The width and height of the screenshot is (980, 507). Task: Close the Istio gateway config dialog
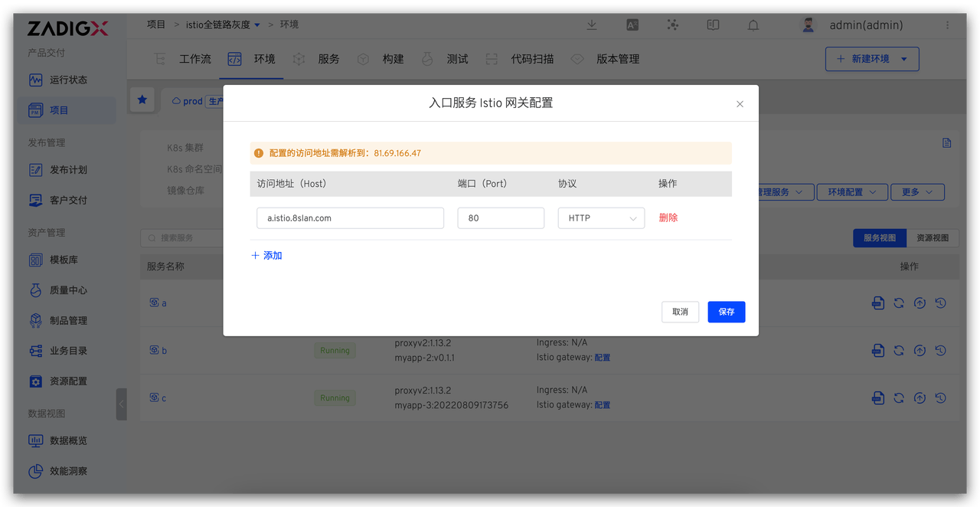point(740,104)
